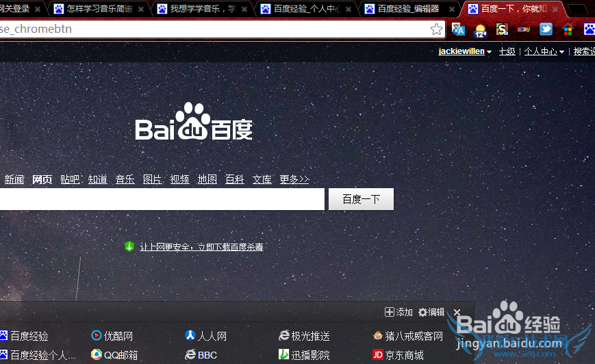Screen dimensions: 595x364
Task: Bookmark this page with the star icon
Action: click(x=436, y=29)
